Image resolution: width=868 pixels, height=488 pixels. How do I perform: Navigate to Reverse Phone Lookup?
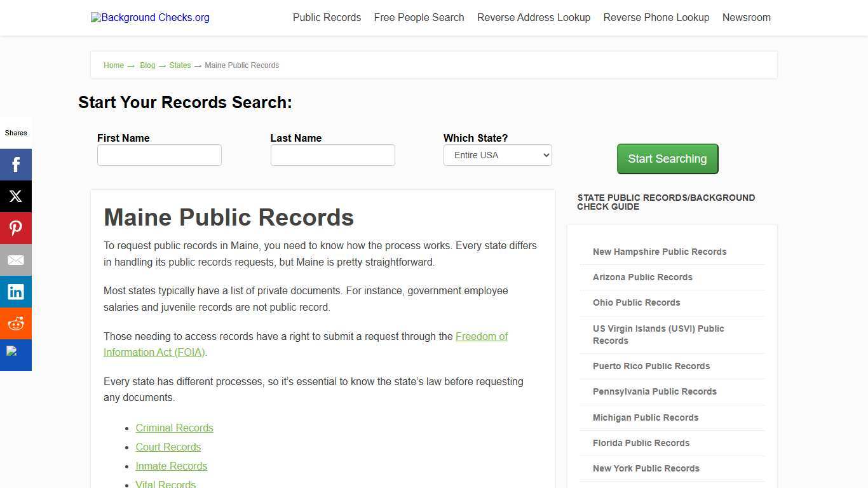656,17
